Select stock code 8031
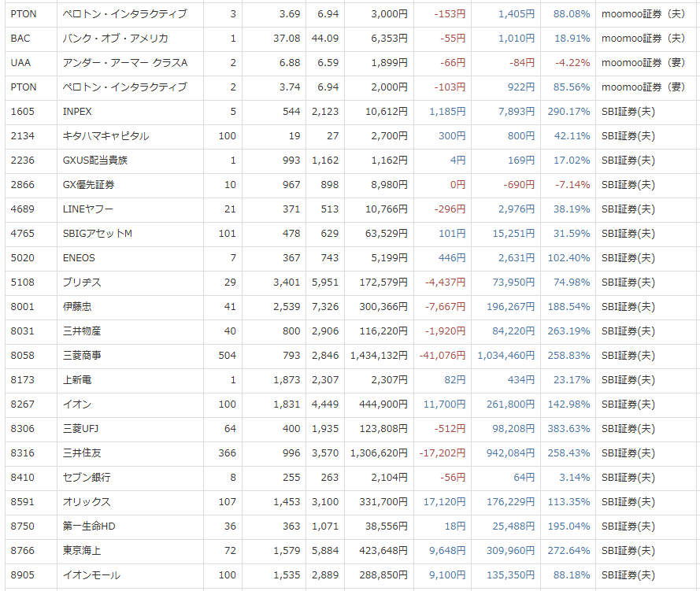The image size is (700, 591). [x=22, y=331]
